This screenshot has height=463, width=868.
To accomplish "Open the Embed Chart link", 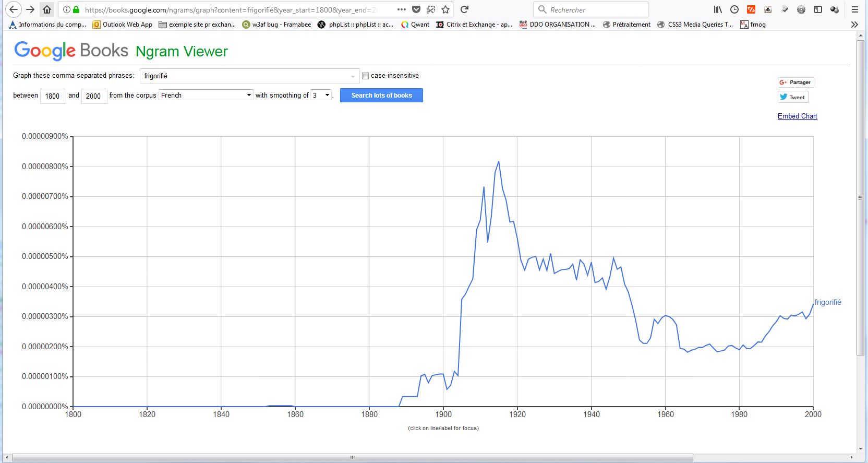I will (x=797, y=116).
